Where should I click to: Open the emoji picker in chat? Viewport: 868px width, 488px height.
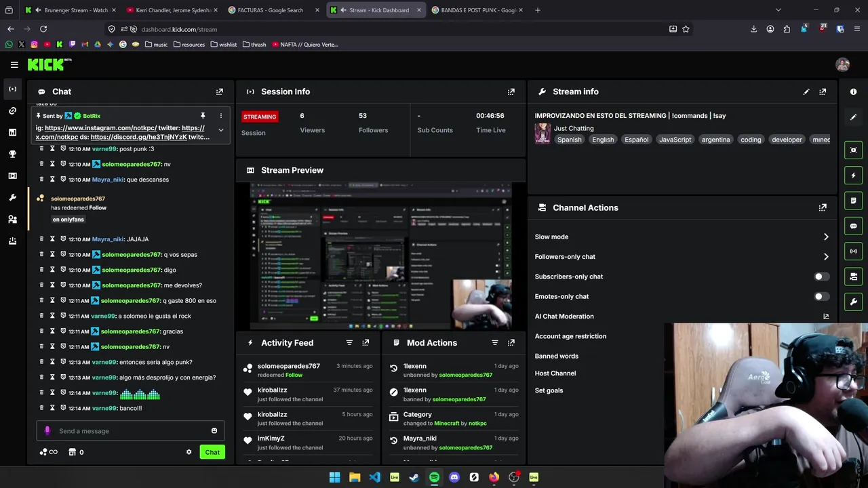tap(214, 431)
